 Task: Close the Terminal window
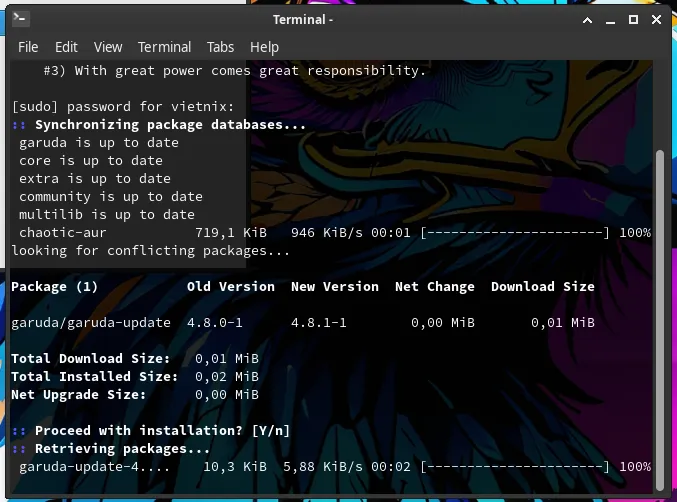click(x=656, y=19)
